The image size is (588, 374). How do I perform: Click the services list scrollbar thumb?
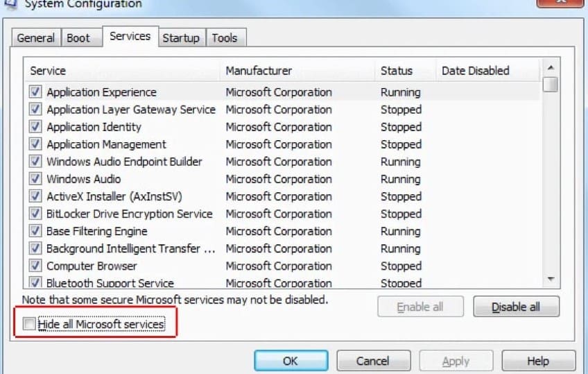(551, 84)
